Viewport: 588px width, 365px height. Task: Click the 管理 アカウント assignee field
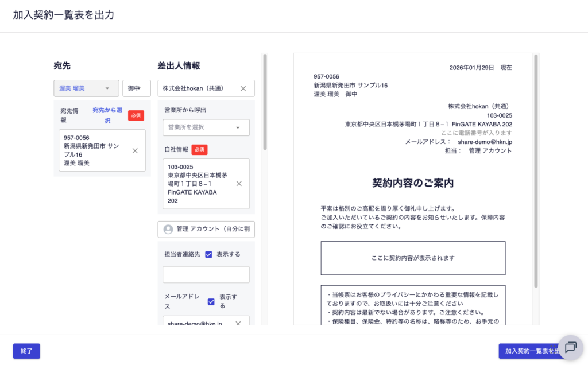210,230
